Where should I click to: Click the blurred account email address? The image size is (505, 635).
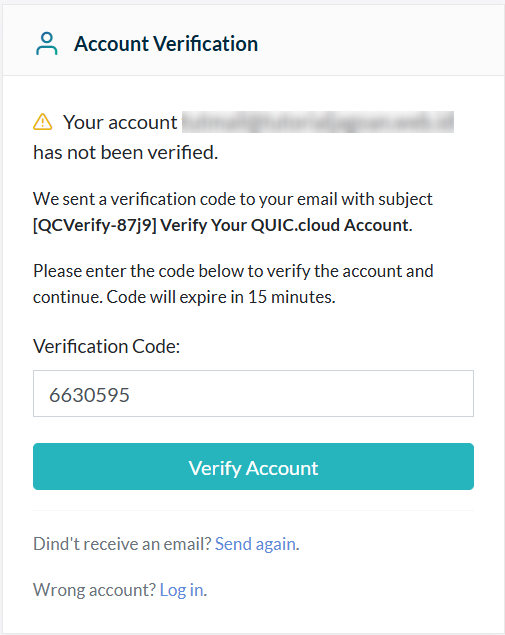[x=318, y=122]
